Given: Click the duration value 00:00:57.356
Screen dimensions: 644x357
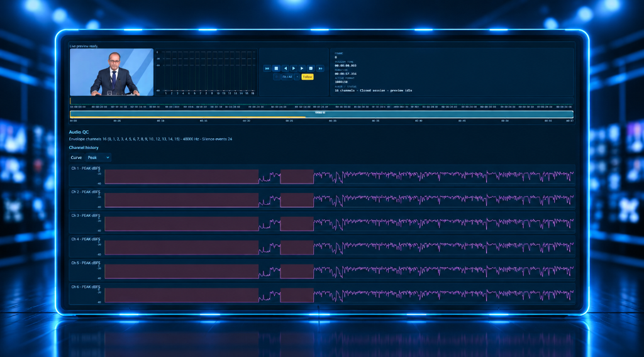Looking at the screenshot, I should (345, 74).
